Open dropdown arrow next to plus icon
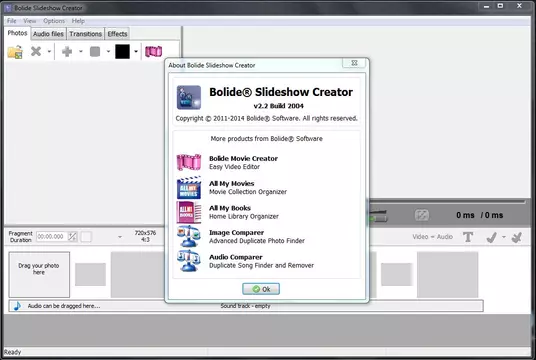The height and width of the screenshot is (360, 536). pyautogui.click(x=81, y=52)
